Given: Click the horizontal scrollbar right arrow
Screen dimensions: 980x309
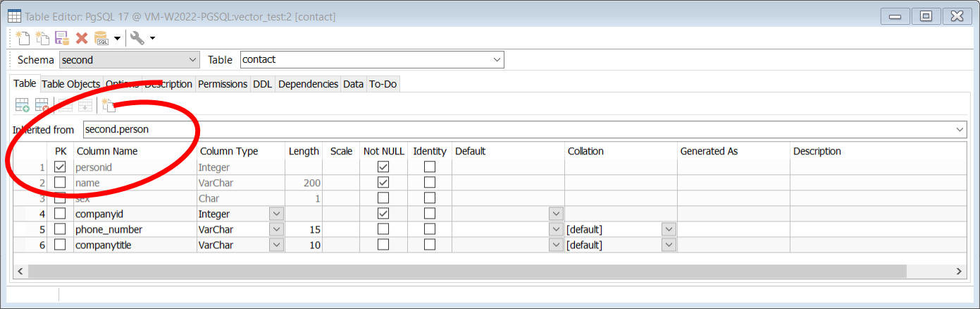Looking at the screenshot, I should point(959,272).
